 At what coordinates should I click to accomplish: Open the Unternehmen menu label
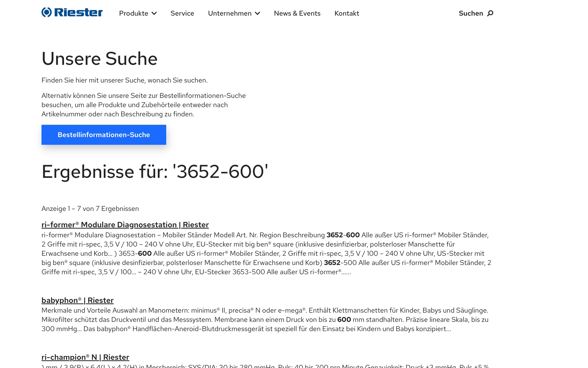point(230,13)
